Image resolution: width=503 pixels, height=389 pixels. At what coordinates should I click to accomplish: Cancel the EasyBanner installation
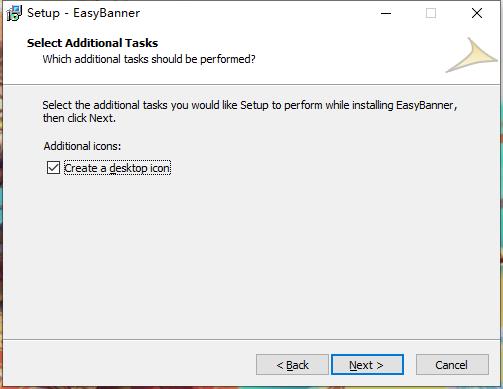[452, 365]
